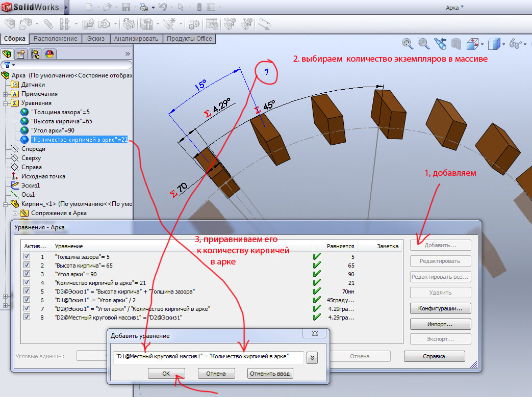Click the tree filter funnel icon
This screenshot has height=397, width=532.
tap(7, 65)
